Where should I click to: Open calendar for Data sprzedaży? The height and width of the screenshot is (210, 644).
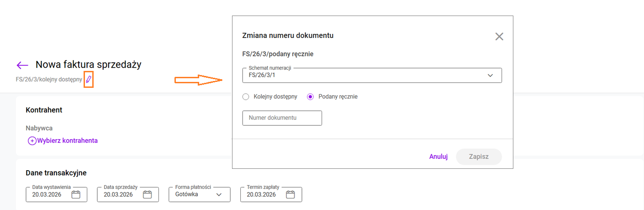click(147, 194)
